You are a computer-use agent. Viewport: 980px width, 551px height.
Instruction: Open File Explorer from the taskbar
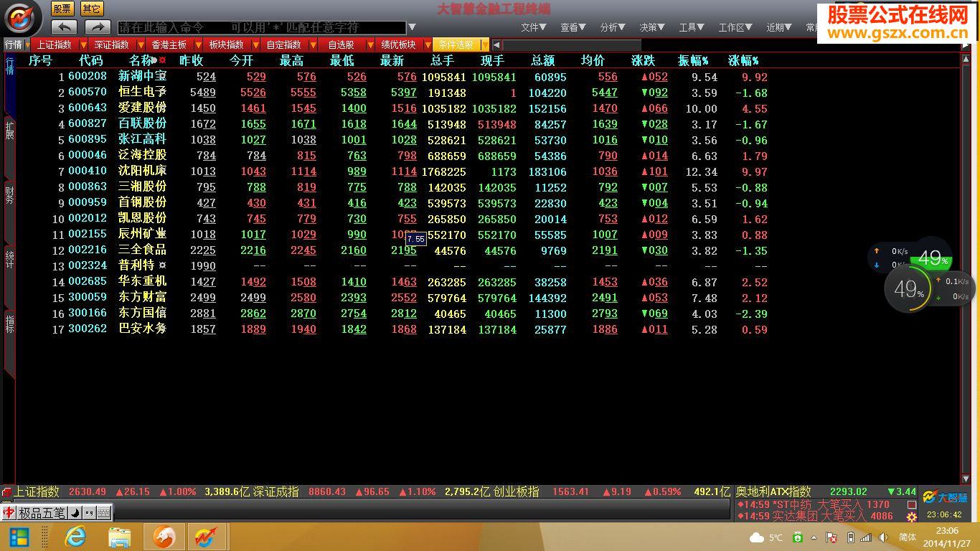[120, 537]
